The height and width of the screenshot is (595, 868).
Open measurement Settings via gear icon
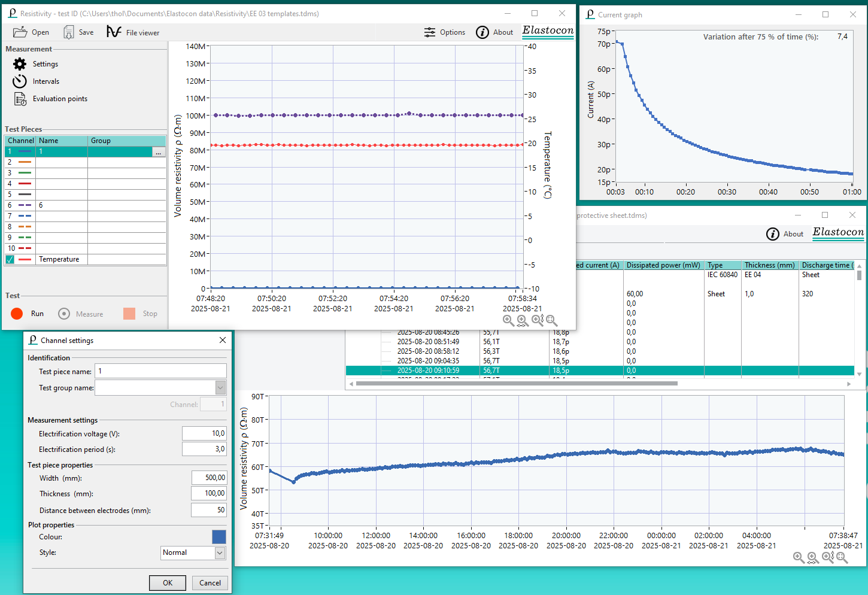(x=20, y=64)
